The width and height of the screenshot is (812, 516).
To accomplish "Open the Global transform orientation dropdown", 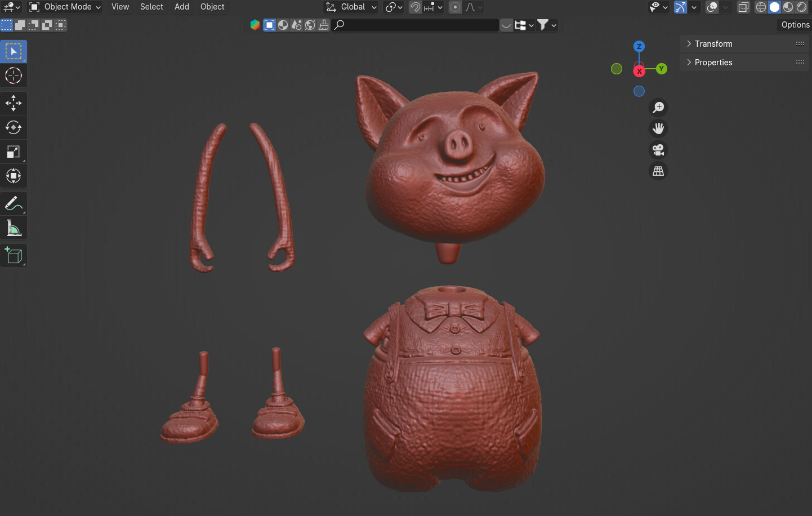I will pos(350,7).
